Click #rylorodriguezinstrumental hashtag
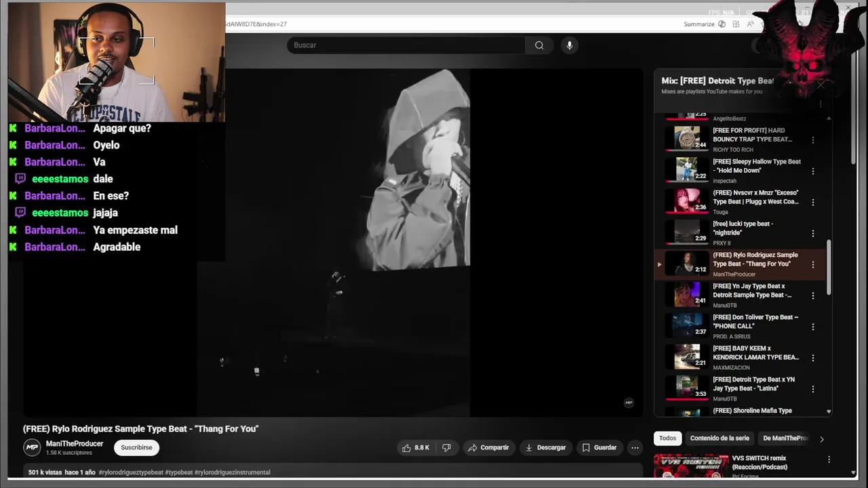The width and height of the screenshot is (868, 488). [x=233, y=472]
